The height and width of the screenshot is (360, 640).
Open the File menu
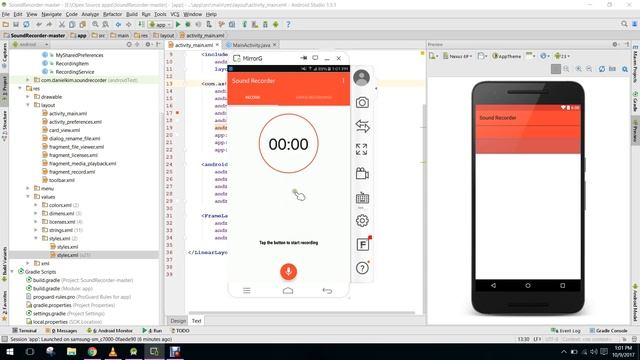[x=6, y=14]
